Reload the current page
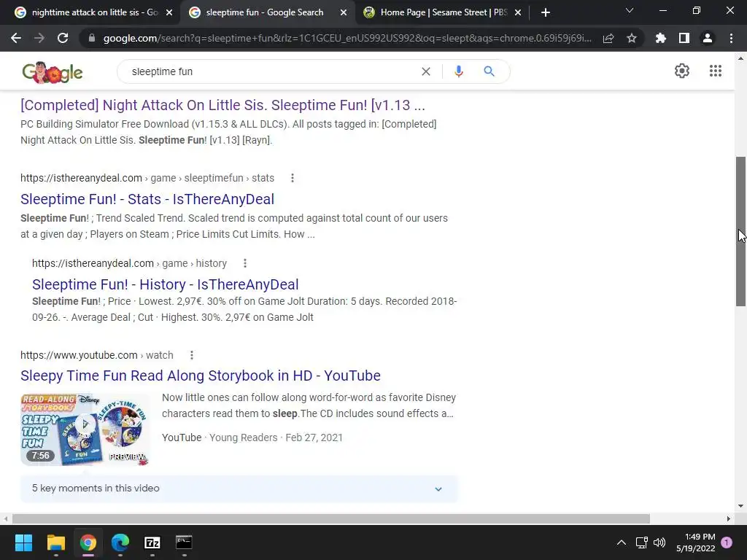 (x=63, y=38)
